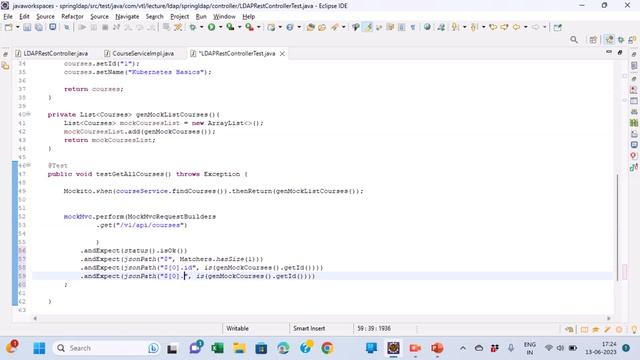
Task: Open the External Tools dropdown arrow
Action: click(x=258, y=27)
